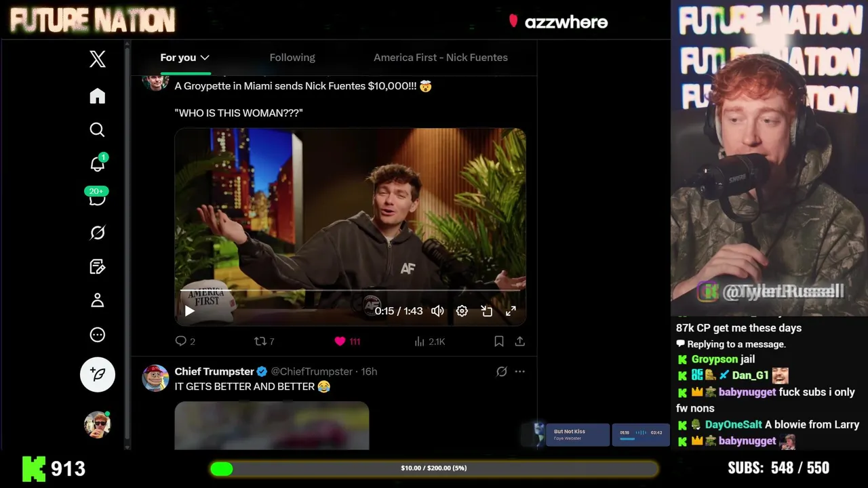Open America First - Nick Fuentes tab
The width and height of the screenshot is (868, 488).
point(441,58)
